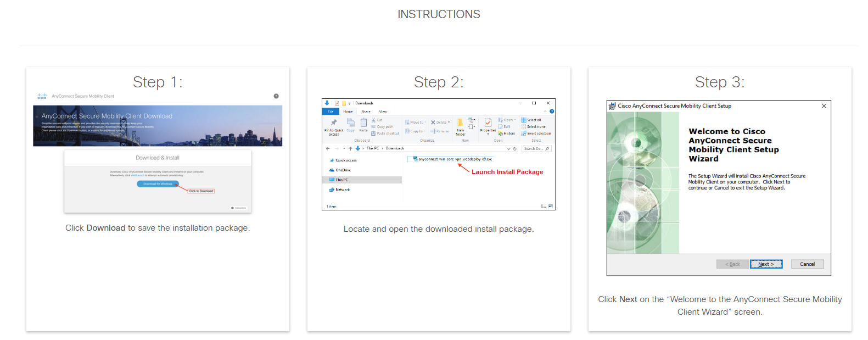Follow the WebLaunch link

pos(137,175)
